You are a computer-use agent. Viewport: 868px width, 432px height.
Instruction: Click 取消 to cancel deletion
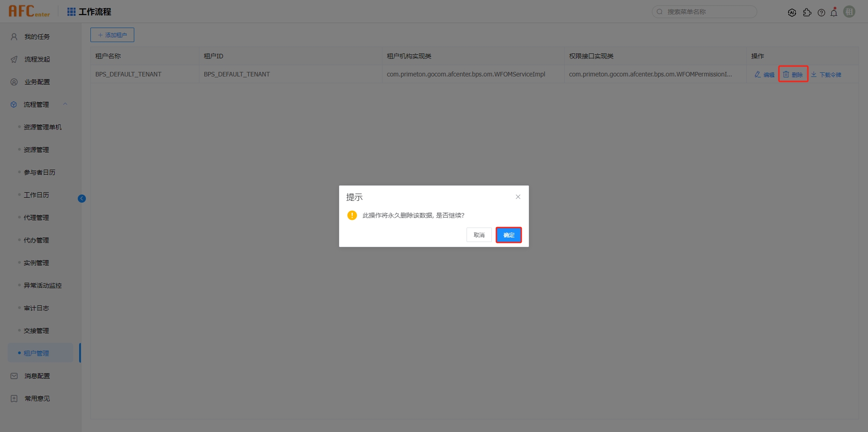(x=479, y=235)
